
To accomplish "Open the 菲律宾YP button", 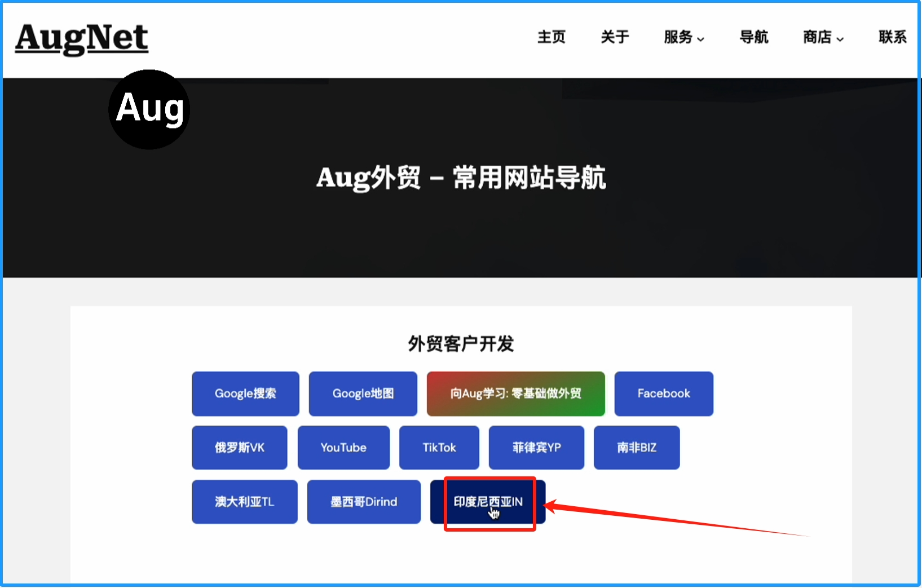I will click(536, 448).
